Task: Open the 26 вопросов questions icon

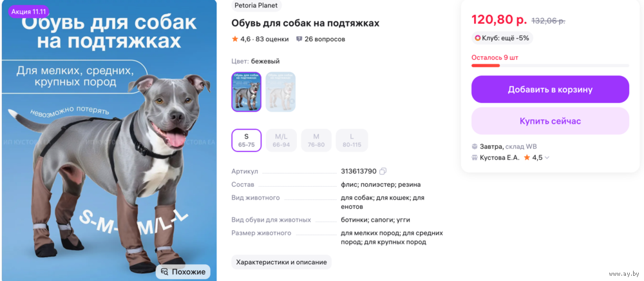Action: click(x=299, y=39)
